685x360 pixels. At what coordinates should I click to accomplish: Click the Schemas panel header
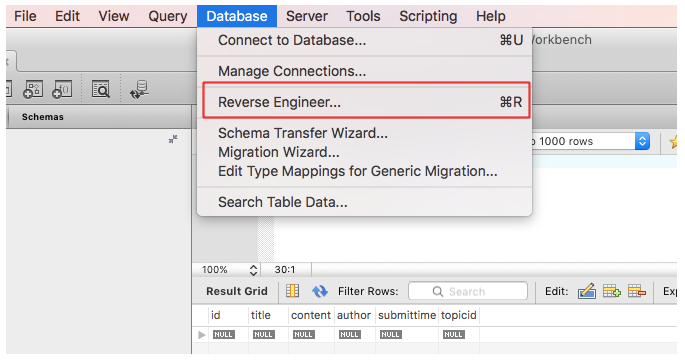coord(43,117)
